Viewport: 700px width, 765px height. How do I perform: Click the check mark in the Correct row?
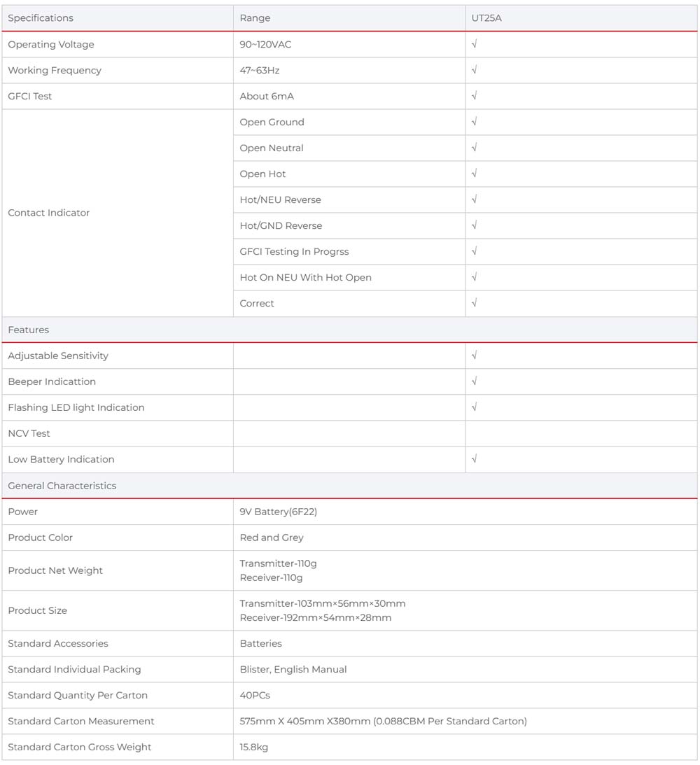tap(475, 303)
